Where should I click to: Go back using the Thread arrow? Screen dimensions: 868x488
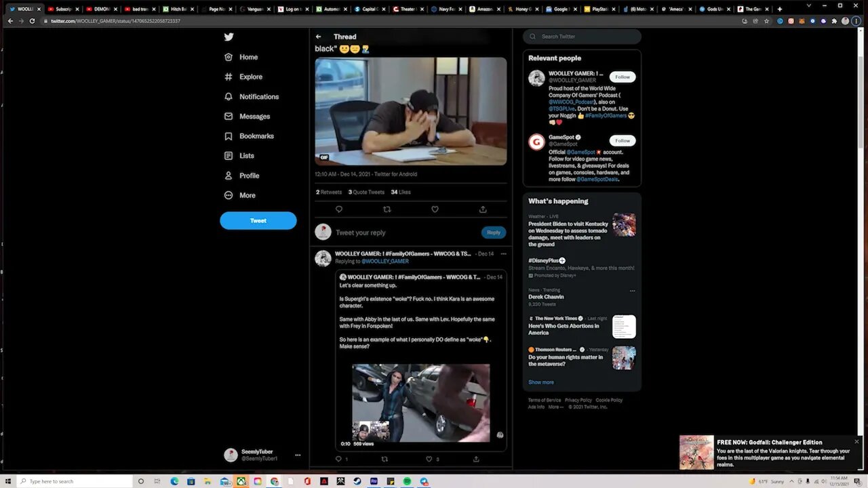pos(318,37)
